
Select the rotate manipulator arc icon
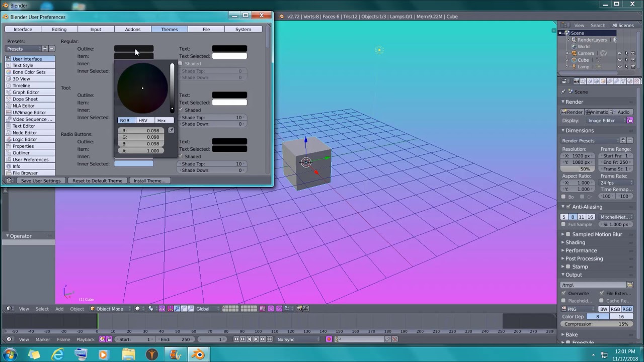click(x=184, y=309)
